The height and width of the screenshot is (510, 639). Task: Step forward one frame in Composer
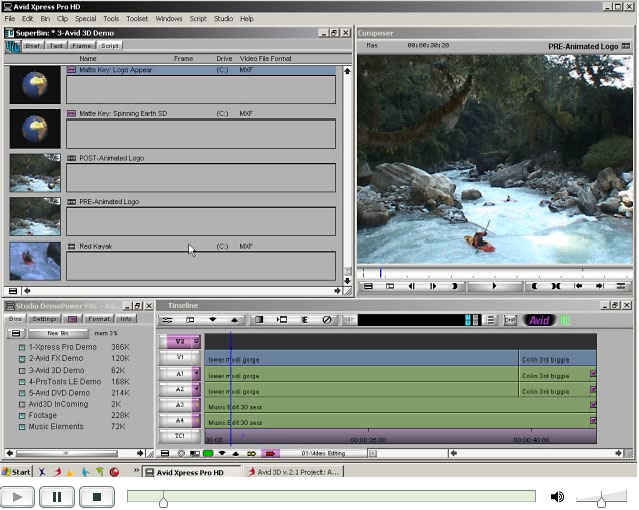(x=433, y=286)
